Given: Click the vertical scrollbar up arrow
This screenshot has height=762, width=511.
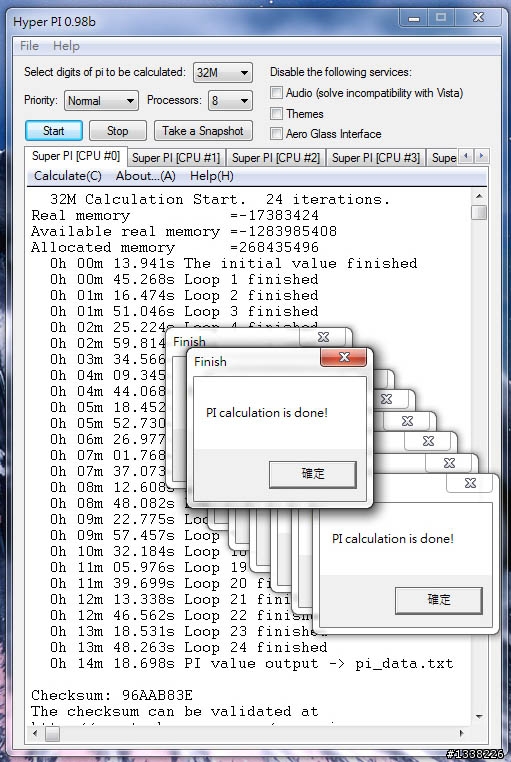Looking at the screenshot, I should [x=479, y=196].
